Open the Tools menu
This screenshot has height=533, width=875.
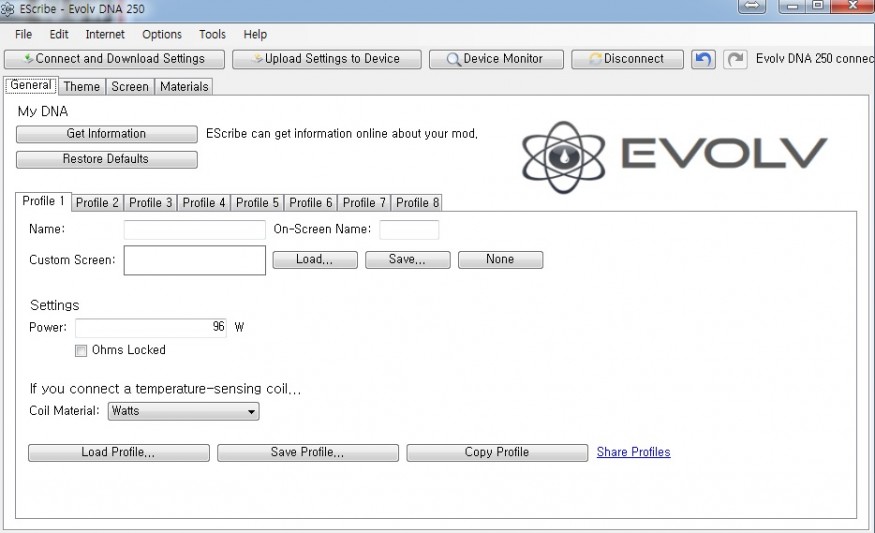213,35
